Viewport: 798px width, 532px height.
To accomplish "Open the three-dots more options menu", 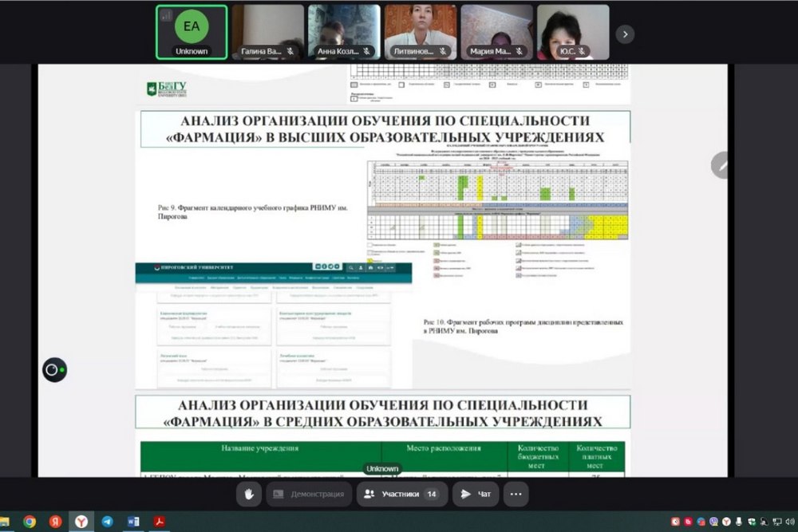I will (516, 494).
